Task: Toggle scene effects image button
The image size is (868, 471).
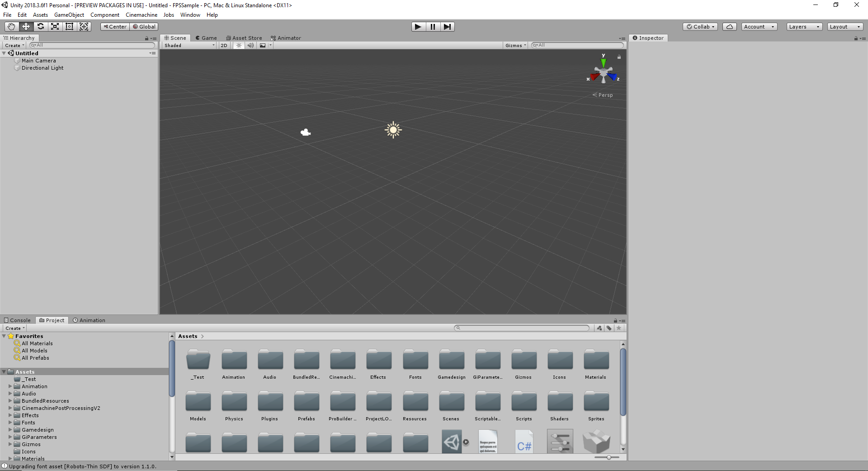Action: [263, 45]
